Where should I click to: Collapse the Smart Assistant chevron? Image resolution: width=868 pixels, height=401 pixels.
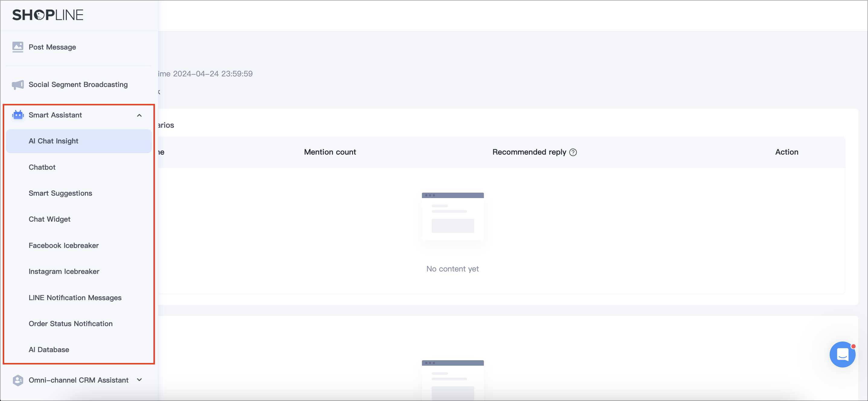(x=139, y=115)
